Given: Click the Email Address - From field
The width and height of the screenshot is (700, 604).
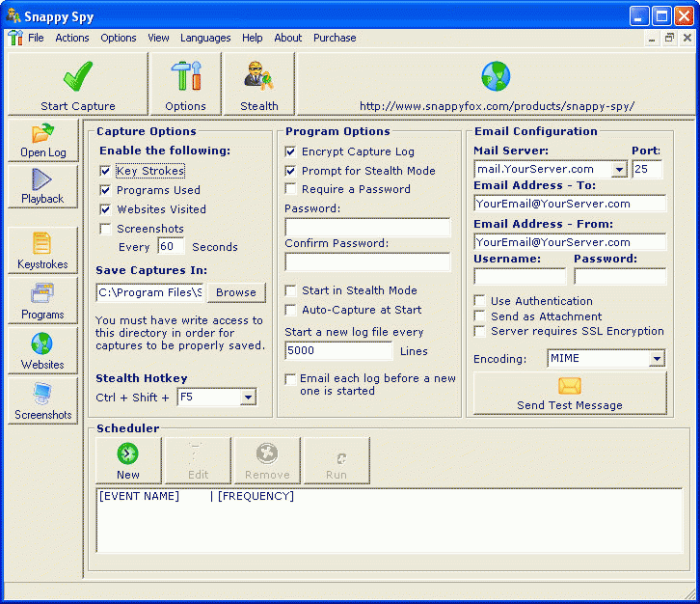Looking at the screenshot, I should tap(570, 242).
